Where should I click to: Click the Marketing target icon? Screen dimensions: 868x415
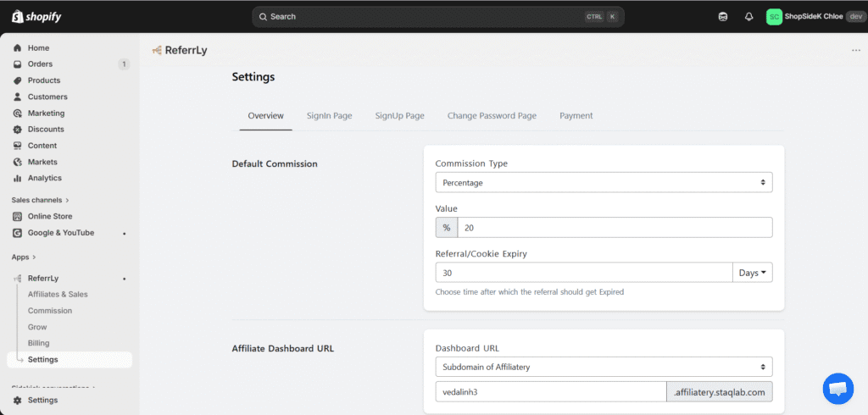point(17,113)
